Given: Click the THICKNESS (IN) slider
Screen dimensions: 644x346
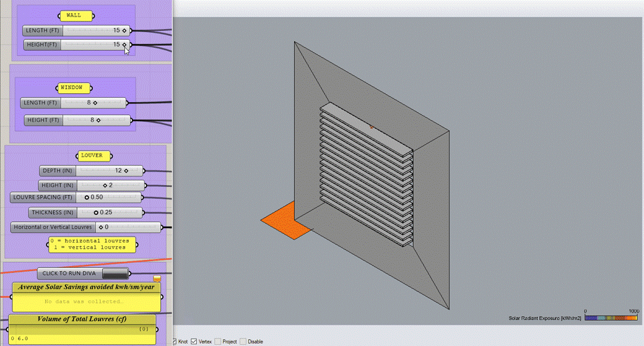Looking at the screenshot, I should (x=86, y=212).
